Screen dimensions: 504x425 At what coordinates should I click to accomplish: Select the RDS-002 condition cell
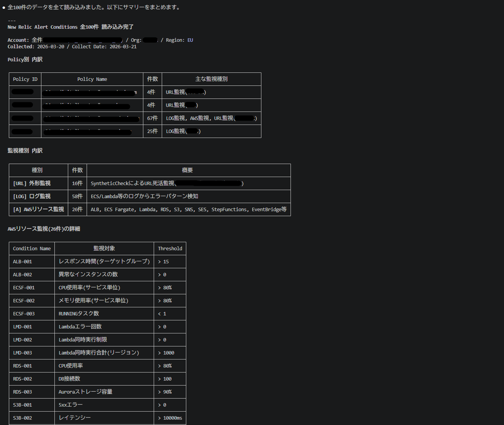[23, 379]
